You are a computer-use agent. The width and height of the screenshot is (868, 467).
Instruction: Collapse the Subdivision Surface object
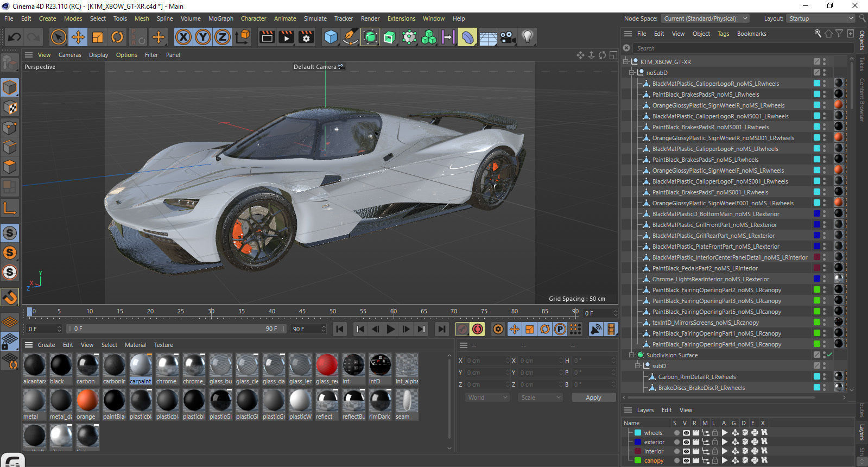coord(632,355)
